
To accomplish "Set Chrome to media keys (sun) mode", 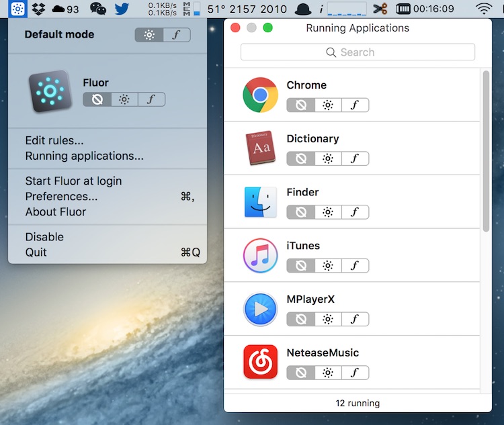I will (328, 105).
